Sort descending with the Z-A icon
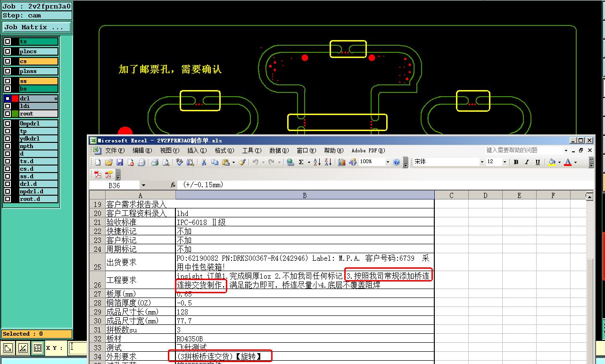This screenshot has height=364, width=605. (328, 162)
